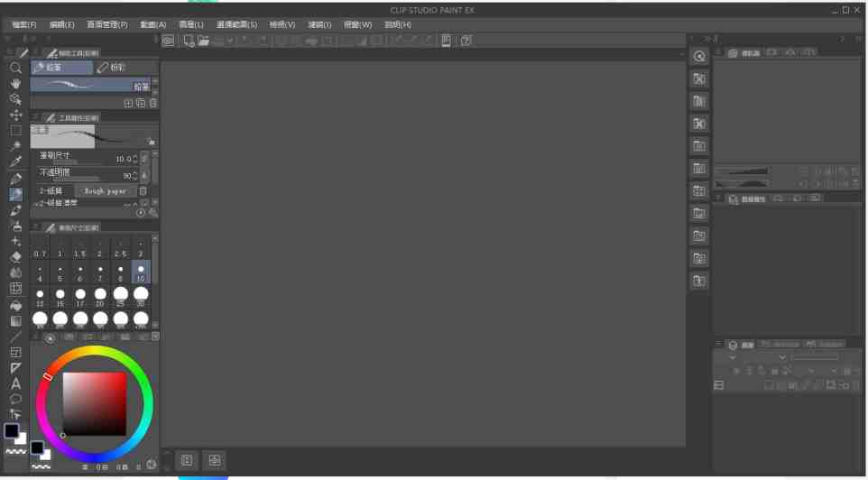Open the 檔案(F) menu
This screenshot has width=868, height=480.
pos(24,25)
